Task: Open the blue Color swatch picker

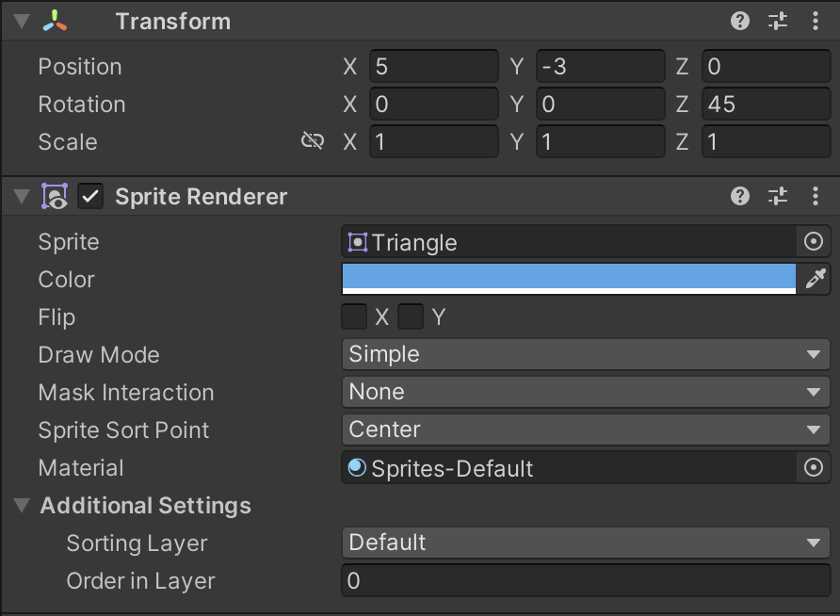Action: [569, 279]
